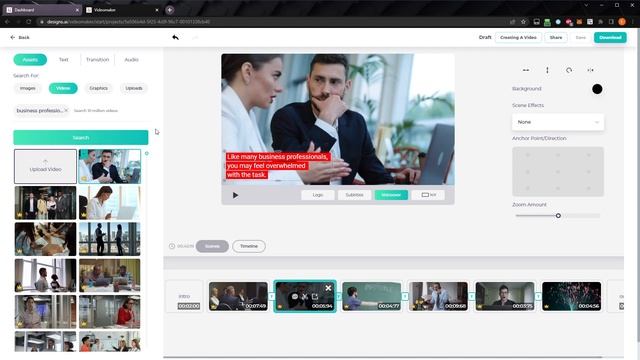Click the undo arrow icon
This screenshot has width=640, height=360.
[176, 37]
